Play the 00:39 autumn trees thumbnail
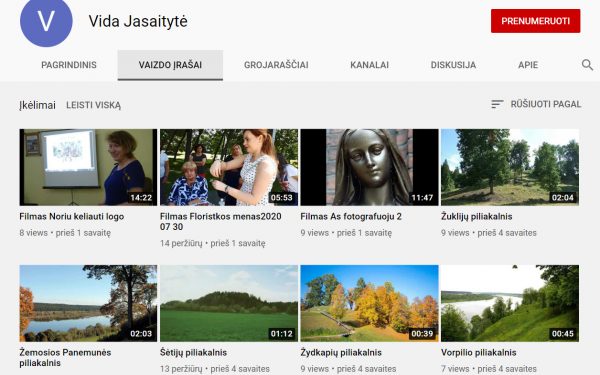 [x=369, y=303]
